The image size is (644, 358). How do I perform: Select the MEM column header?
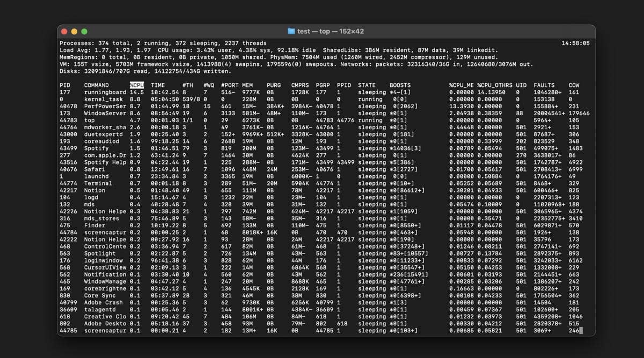tap(247, 85)
